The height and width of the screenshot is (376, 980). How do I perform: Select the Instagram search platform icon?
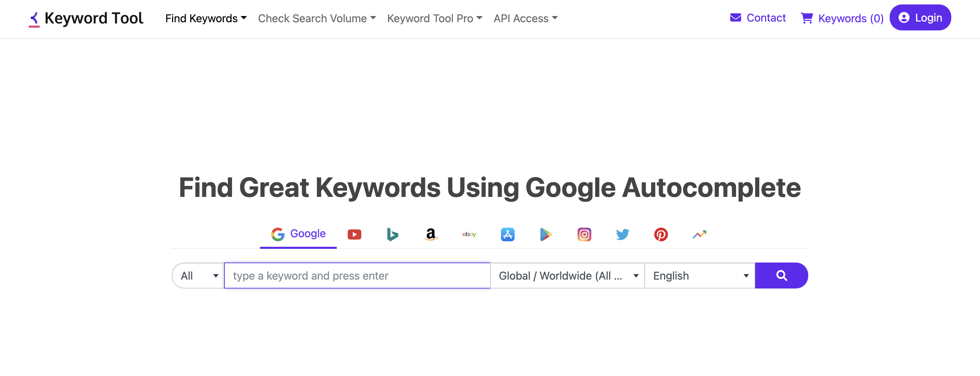[584, 234]
